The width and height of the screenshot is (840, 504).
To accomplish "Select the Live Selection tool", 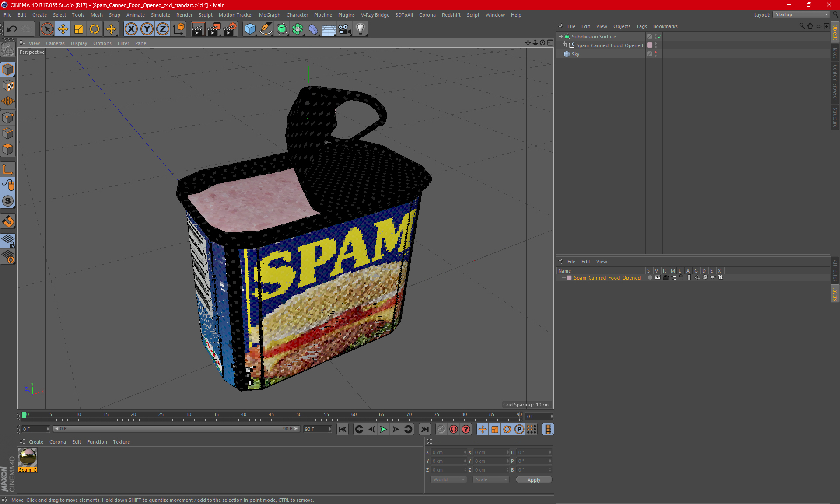I will 47,29.
